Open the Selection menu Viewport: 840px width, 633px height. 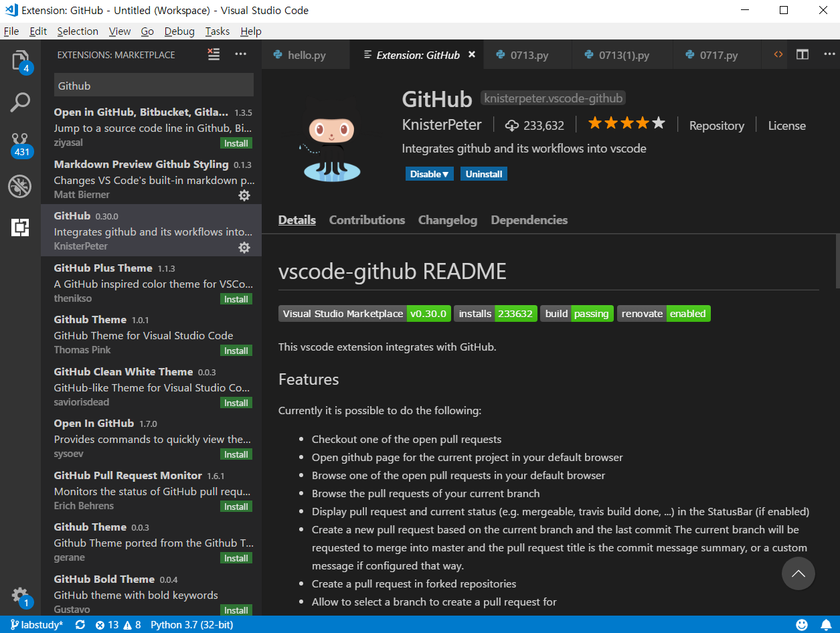(x=78, y=31)
